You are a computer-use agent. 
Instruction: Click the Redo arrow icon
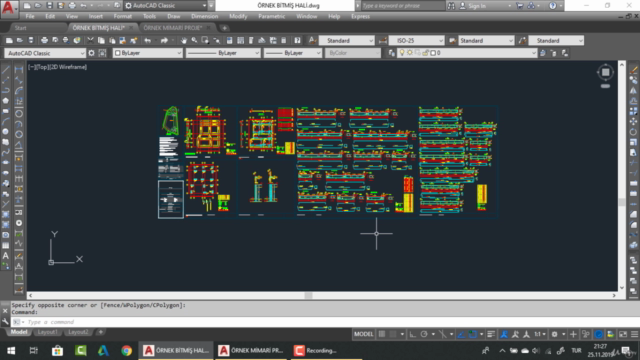164,40
